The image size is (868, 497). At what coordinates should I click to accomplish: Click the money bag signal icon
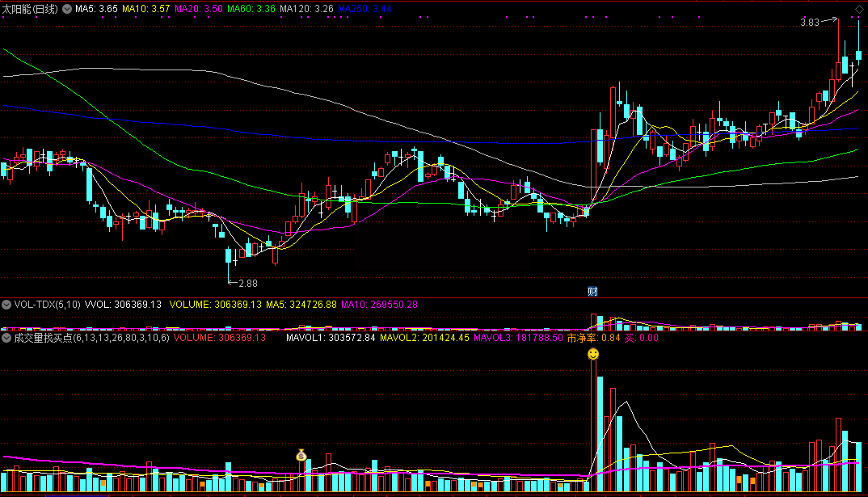tap(301, 455)
